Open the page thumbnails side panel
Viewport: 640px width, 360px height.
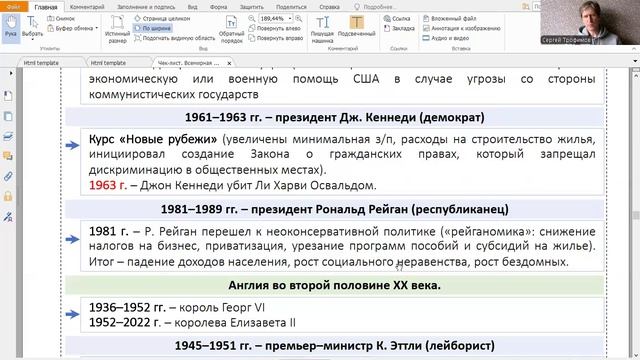[x=8, y=116]
